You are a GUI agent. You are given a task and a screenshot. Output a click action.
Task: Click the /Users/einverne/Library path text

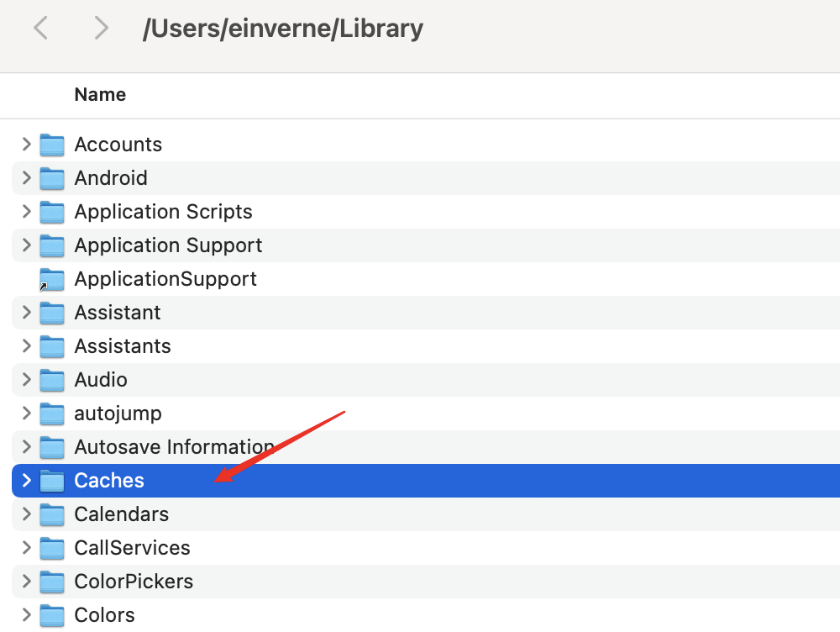point(284,28)
